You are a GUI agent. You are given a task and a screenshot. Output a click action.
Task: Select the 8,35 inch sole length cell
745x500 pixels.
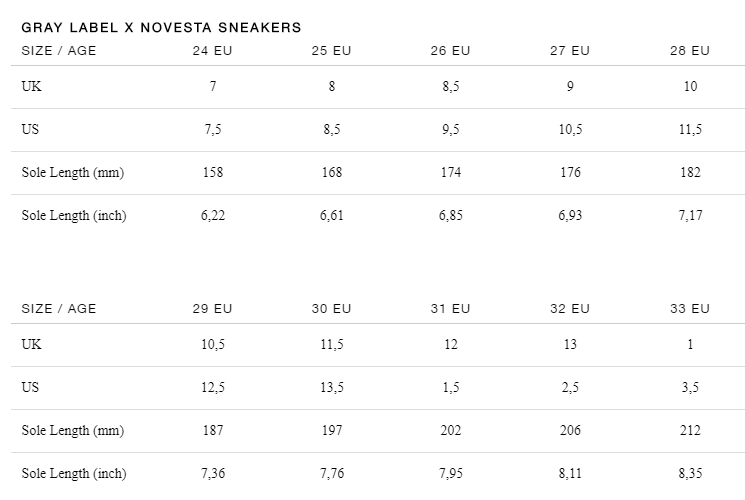(x=690, y=474)
